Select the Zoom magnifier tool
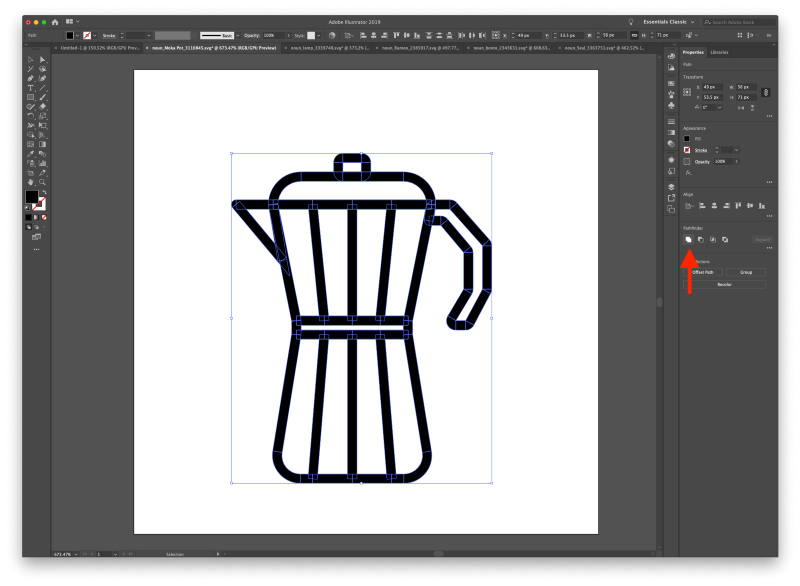 click(42, 182)
